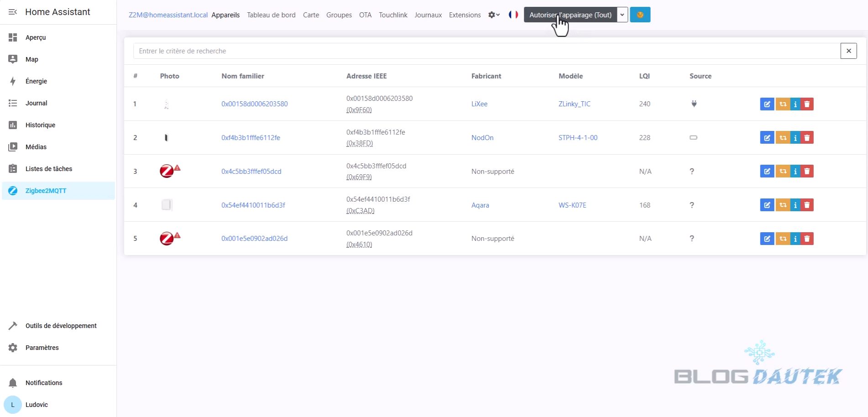
Task: Click the smiley face button in header
Action: [x=640, y=15]
